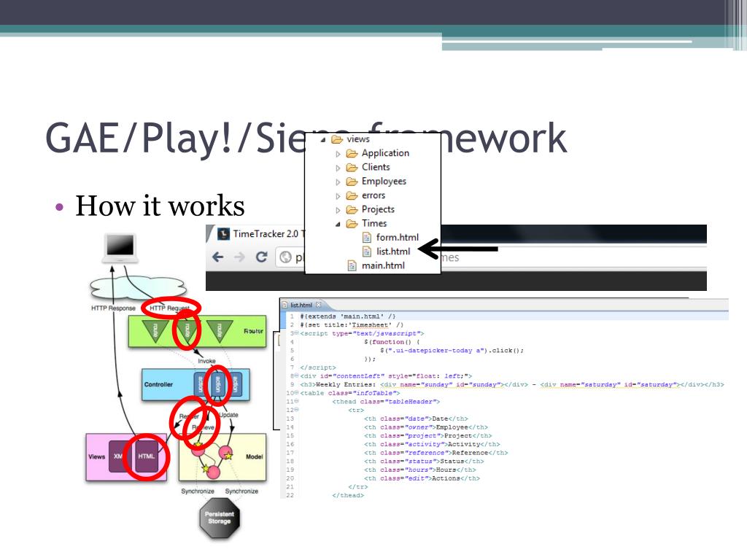The width and height of the screenshot is (747, 560).
Task: Expand the errors folder node
Action: 338,196
